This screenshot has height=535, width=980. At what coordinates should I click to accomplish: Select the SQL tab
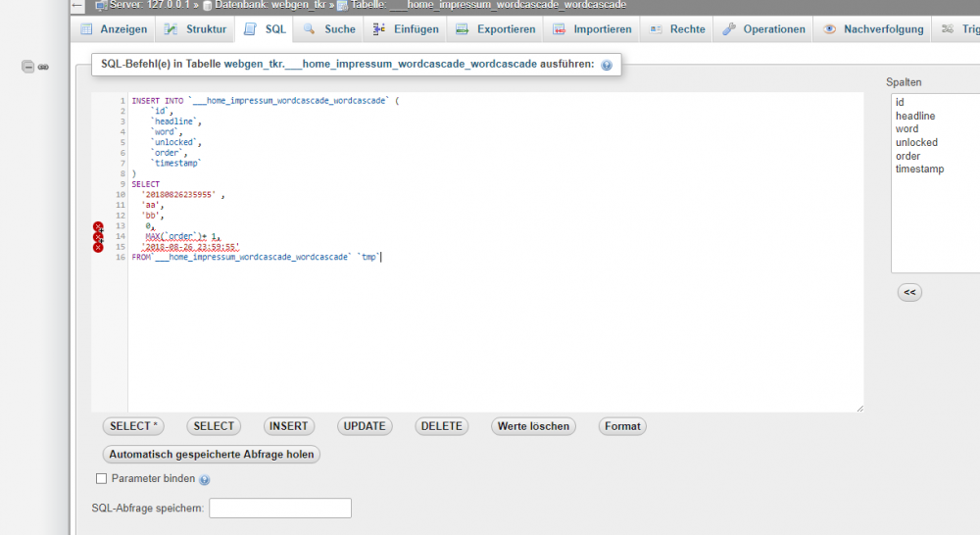coord(265,29)
